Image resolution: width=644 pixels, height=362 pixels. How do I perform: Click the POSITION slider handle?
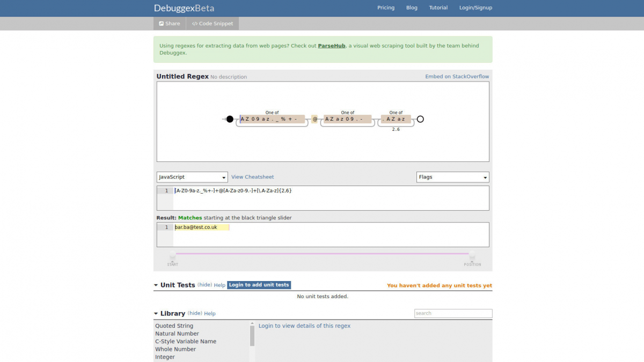pos(472,256)
